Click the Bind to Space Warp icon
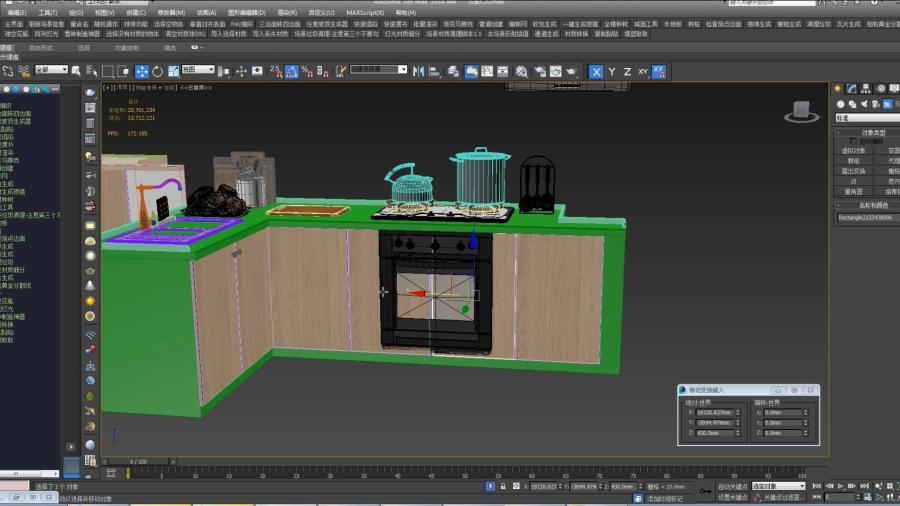Image resolution: width=900 pixels, height=506 pixels. coord(24,71)
